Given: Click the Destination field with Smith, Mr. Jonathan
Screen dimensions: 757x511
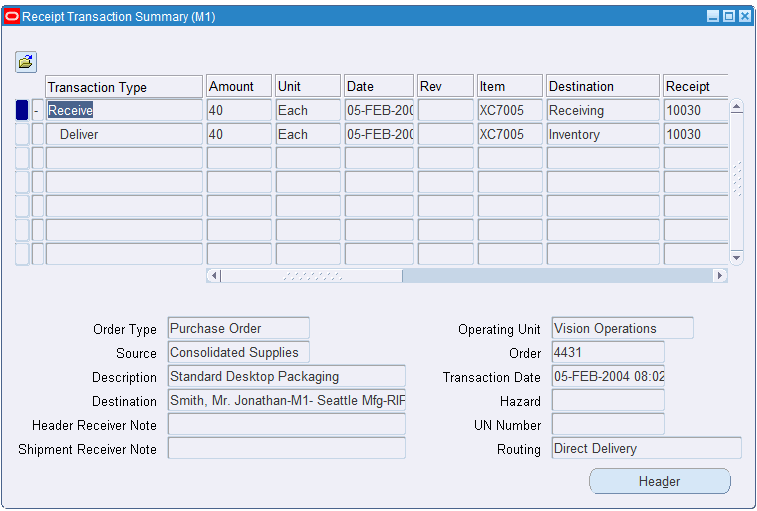Looking at the screenshot, I should (287, 400).
